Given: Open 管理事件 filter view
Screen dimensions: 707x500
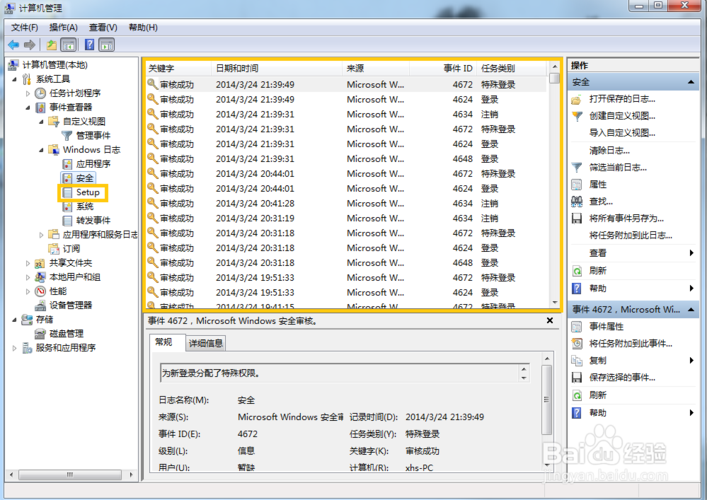Looking at the screenshot, I should (x=93, y=135).
